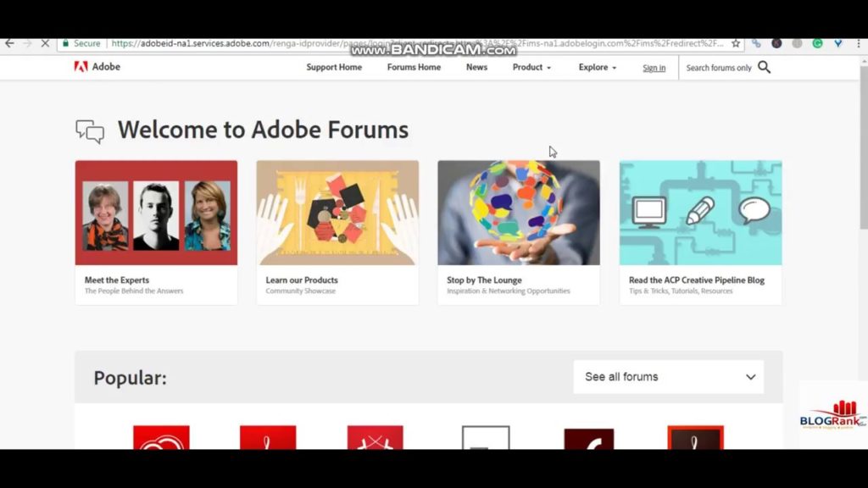Open the Product dropdown menu
Image resolution: width=868 pixels, height=488 pixels.
point(531,67)
